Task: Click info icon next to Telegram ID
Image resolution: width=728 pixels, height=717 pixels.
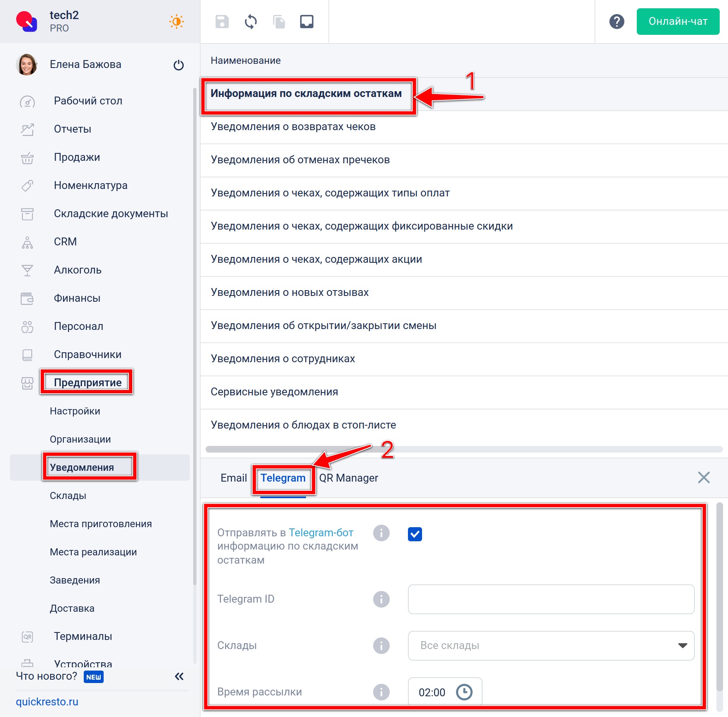Action: pyautogui.click(x=381, y=599)
